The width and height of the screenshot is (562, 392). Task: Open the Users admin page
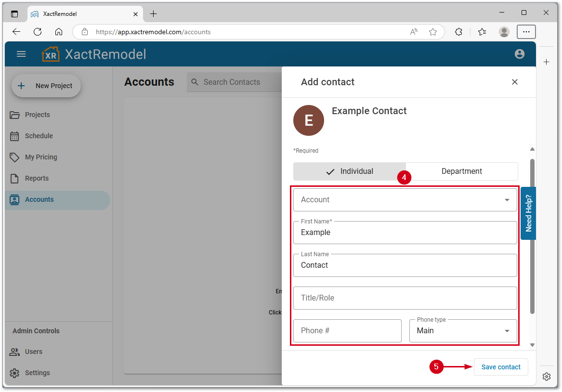coord(33,352)
